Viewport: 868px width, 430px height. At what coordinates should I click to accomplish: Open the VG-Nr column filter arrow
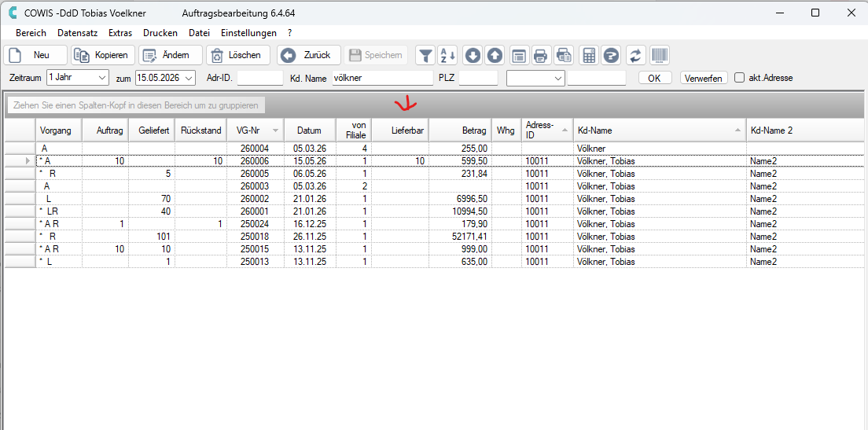coord(276,130)
